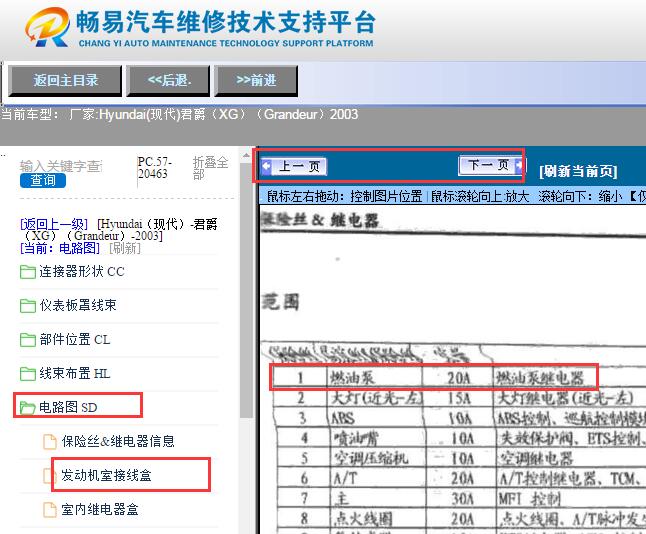646x534 pixels.
Task: Go forward with the >>前进 button
Action: 256,80
